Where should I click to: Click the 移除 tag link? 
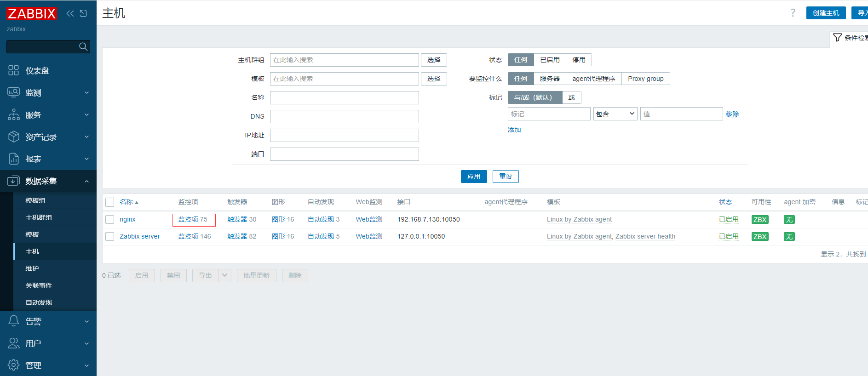click(x=732, y=114)
